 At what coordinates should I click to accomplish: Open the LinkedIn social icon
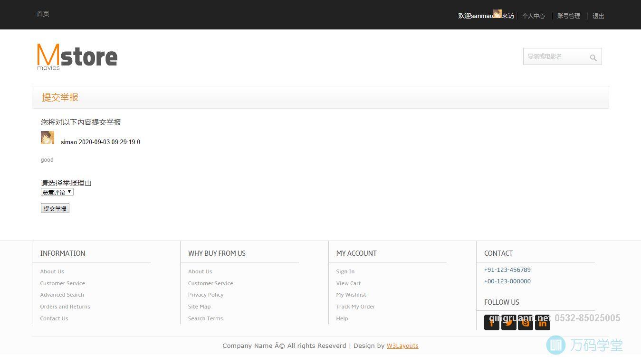pyautogui.click(x=542, y=323)
